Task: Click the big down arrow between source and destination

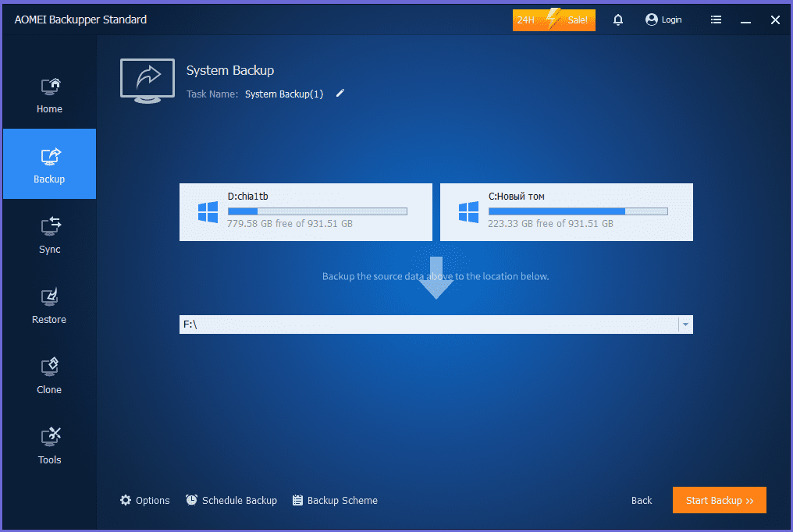Action: [436, 278]
